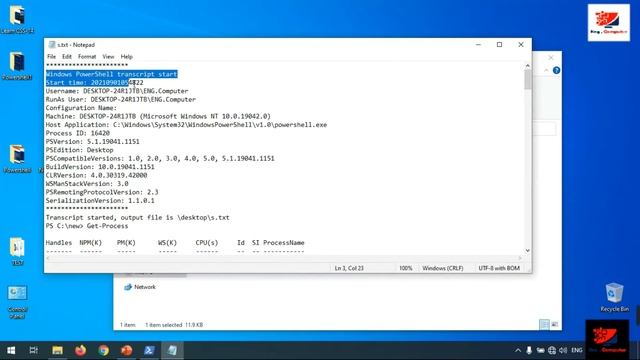
Task: Click the 100% zoom status entry
Action: (x=406, y=268)
